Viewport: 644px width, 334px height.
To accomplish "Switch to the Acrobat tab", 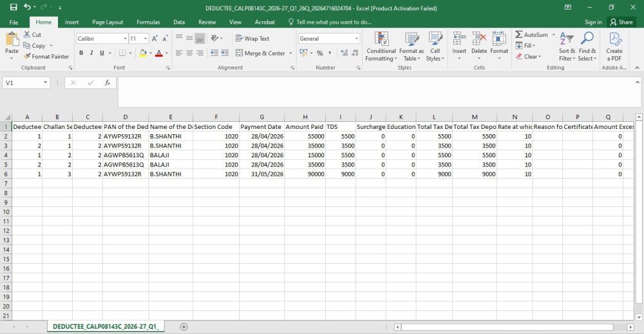I will (x=265, y=22).
